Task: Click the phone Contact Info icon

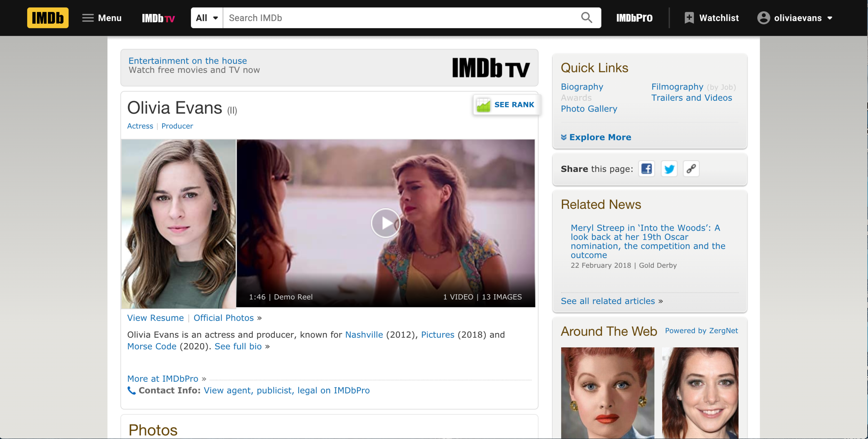Action: 131,390
